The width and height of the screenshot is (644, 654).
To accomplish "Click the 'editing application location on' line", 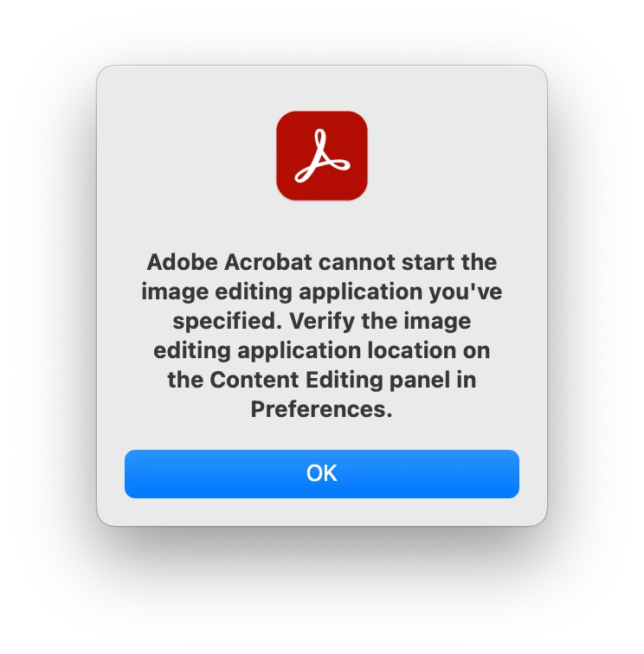I will 322,350.
